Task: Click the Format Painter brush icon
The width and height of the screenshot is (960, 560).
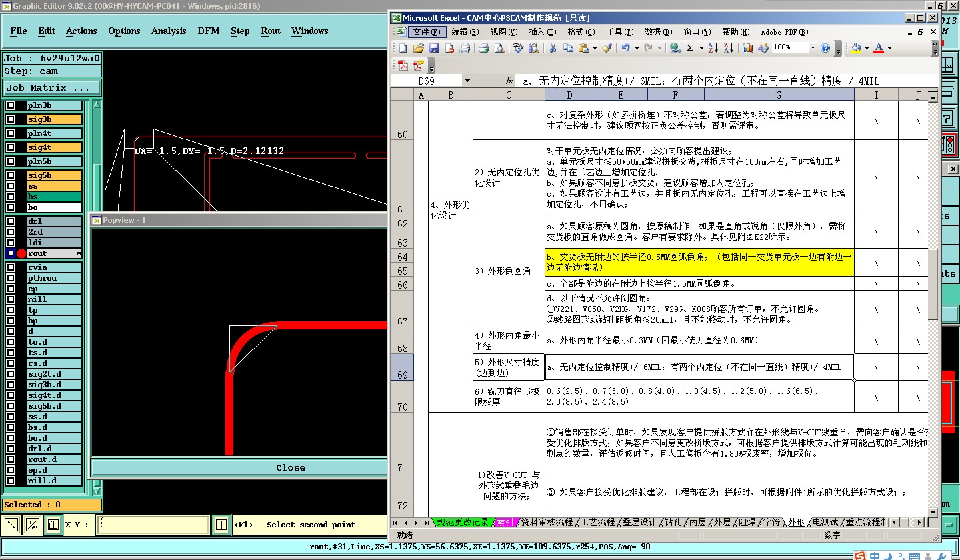Action: click(607, 48)
